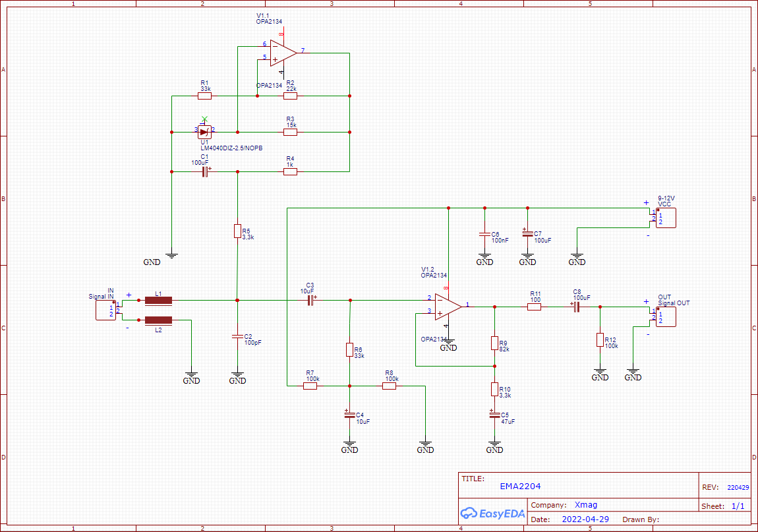758x532 pixels.
Task: Click the "TITLE:" field label
Action: point(473,479)
